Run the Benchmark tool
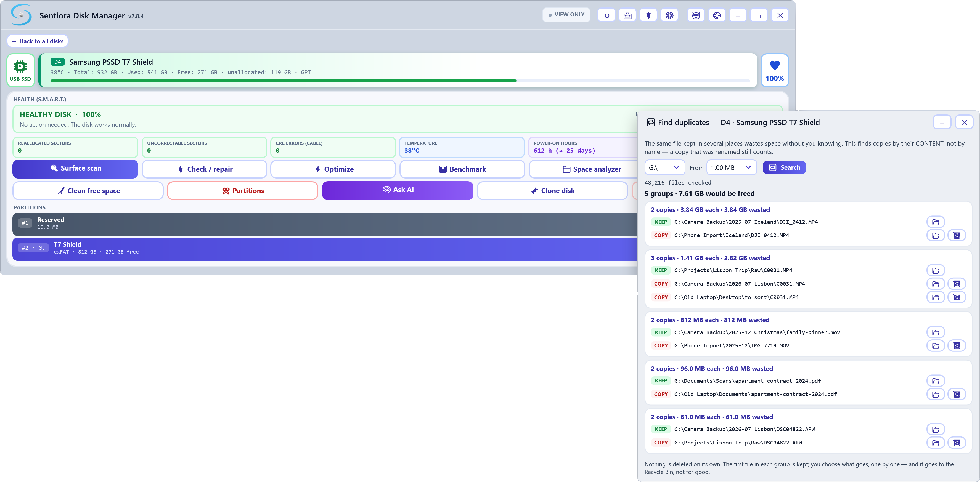This screenshot has height=482, width=980. tap(462, 169)
